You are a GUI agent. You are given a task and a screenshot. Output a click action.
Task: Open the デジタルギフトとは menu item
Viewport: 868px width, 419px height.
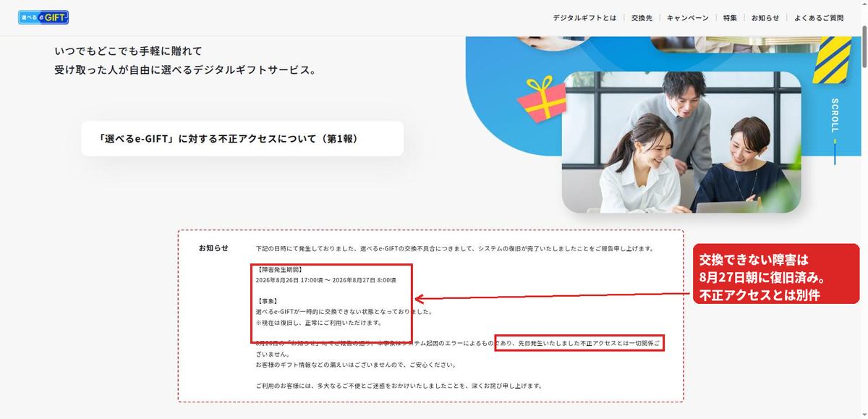tap(584, 18)
